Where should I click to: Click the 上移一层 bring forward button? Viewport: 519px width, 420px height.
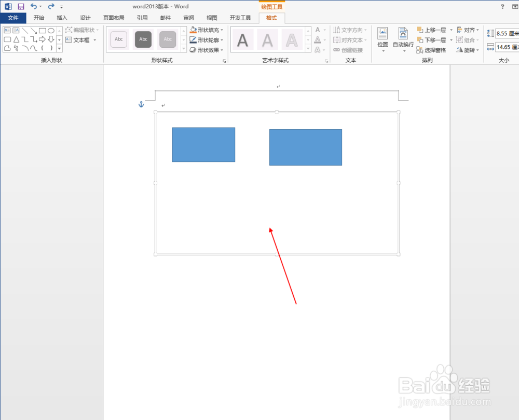coord(432,30)
